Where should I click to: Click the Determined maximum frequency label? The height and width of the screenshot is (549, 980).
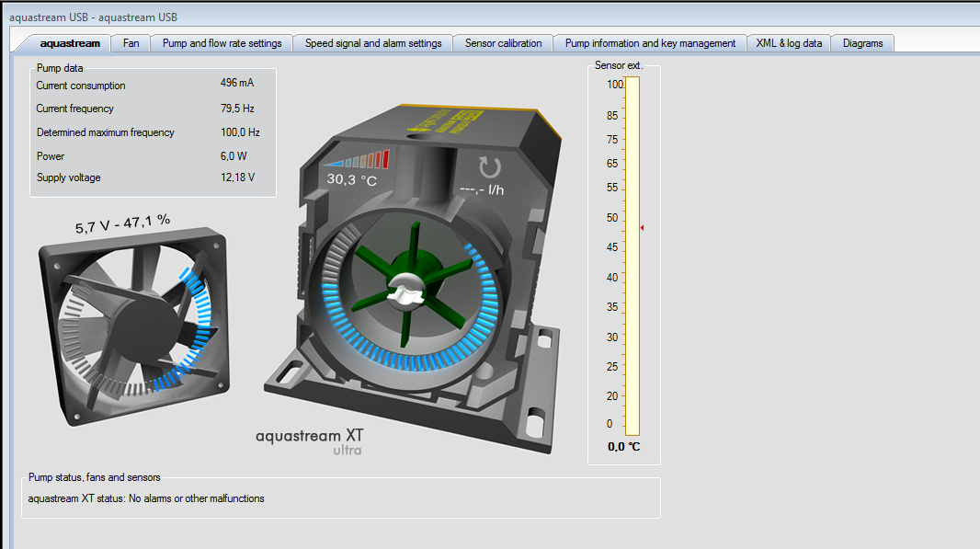(106, 132)
